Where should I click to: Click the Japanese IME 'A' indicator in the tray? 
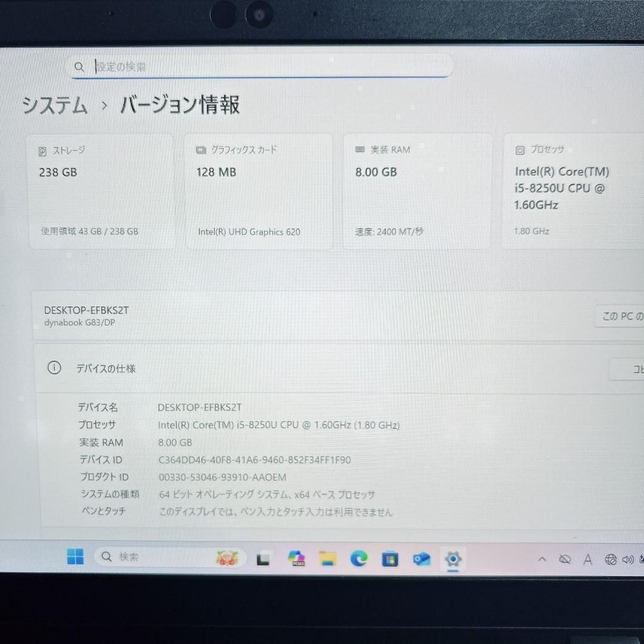(588, 559)
